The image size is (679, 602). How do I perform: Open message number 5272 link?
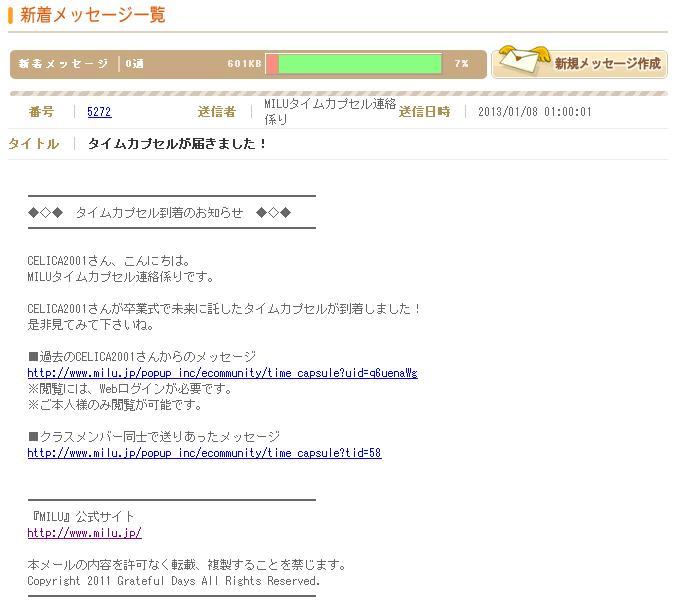point(99,112)
